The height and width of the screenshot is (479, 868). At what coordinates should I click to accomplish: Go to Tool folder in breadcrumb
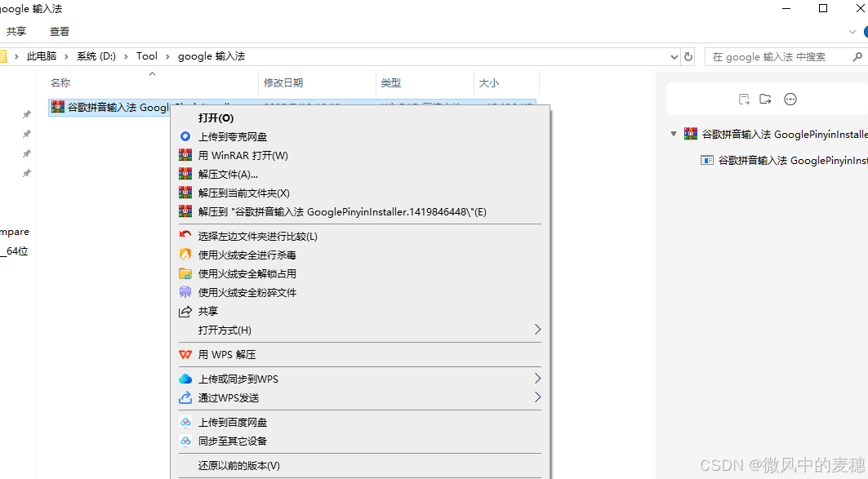[x=147, y=55]
